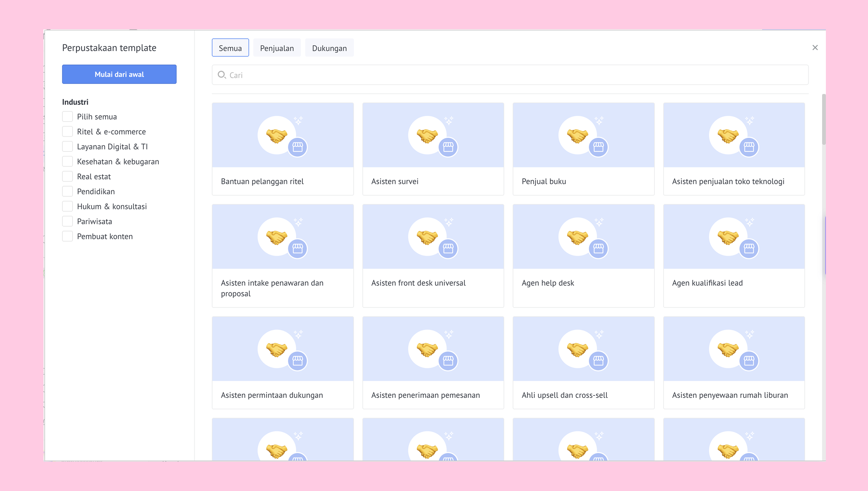Image resolution: width=868 pixels, height=491 pixels.
Task: Close the template library dialog
Action: click(x=815, y=48)
